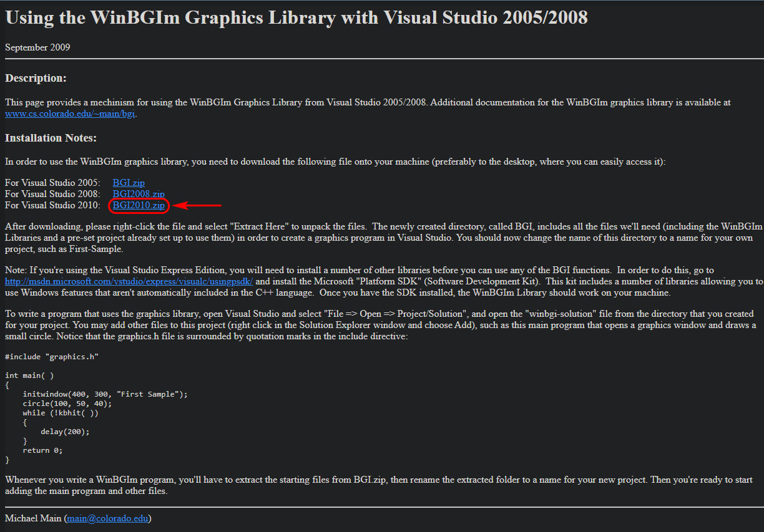This screenshot has width=764, height=532.
Task: Open the www.cs.colorado.edu/~main/bgi link
Action: (x=70, y=114)
